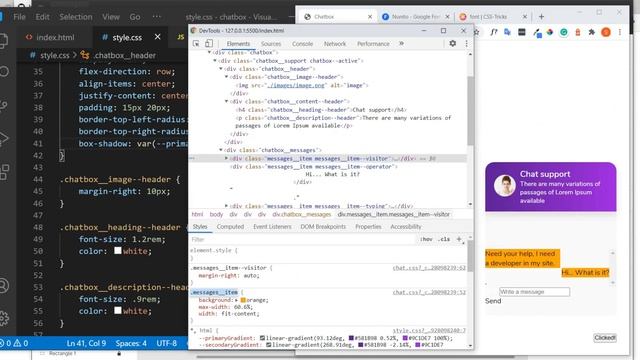Open chat.css source link for .messages__item--visitor

point(429,268)
